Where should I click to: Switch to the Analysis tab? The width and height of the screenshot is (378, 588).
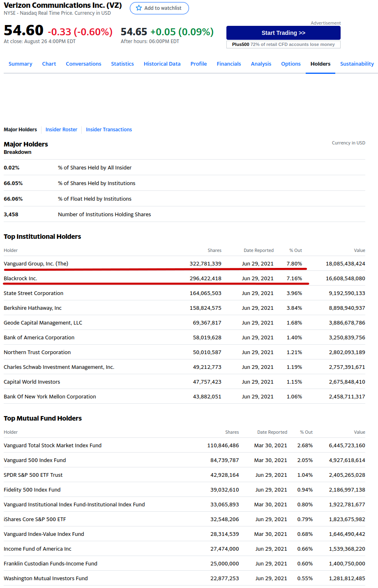coord(261,64)
